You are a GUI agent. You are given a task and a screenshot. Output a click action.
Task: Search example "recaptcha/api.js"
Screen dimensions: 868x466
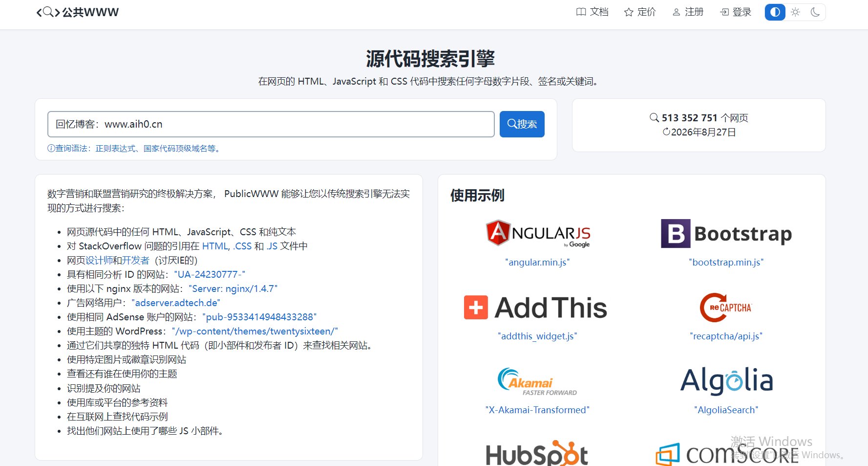click(x=726, y=336)
